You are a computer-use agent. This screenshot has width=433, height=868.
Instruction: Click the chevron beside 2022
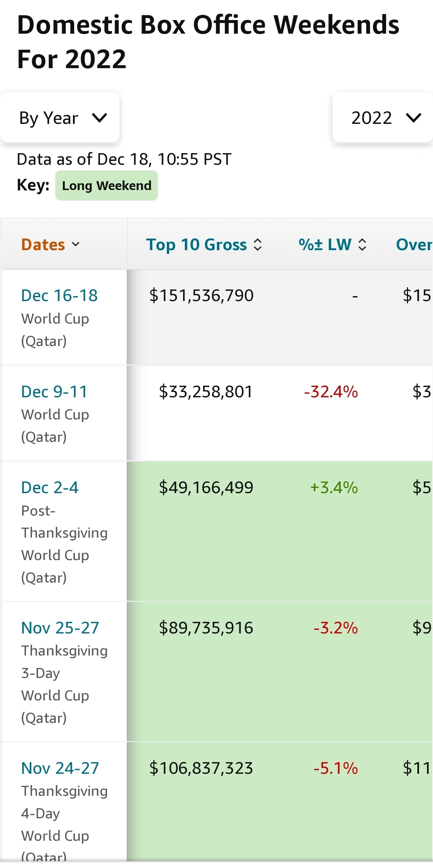pos(413,118)
